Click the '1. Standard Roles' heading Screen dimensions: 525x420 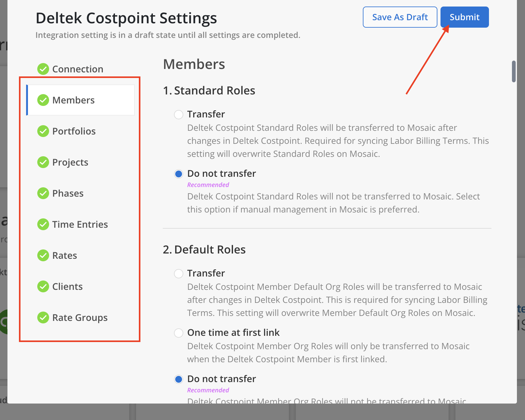(209, 90)
